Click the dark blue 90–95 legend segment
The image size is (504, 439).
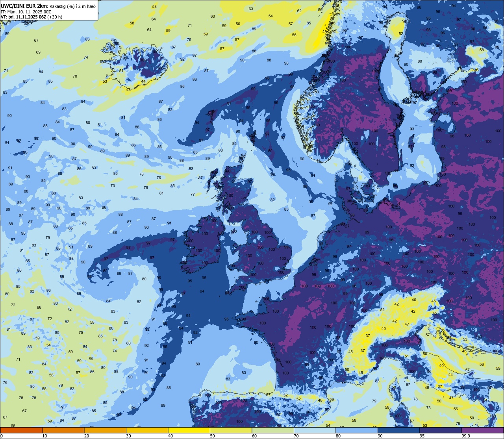coord(398,430)
